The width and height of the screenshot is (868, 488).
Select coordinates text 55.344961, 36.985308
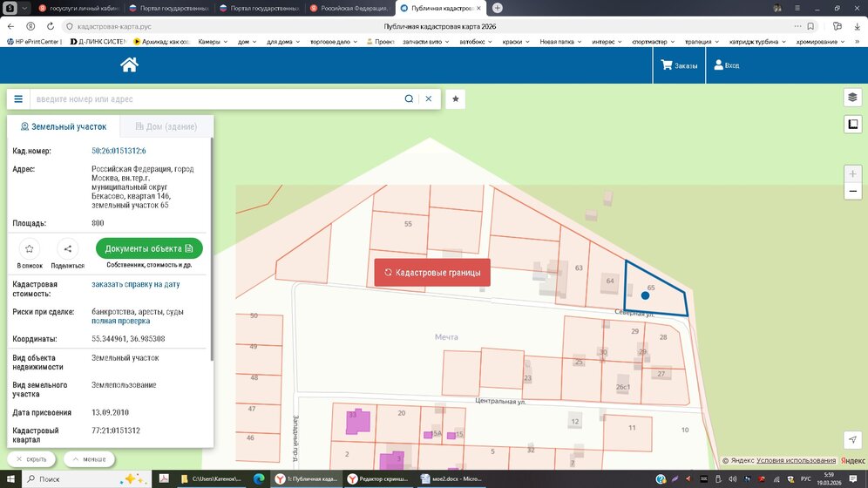tap(128, 339)
